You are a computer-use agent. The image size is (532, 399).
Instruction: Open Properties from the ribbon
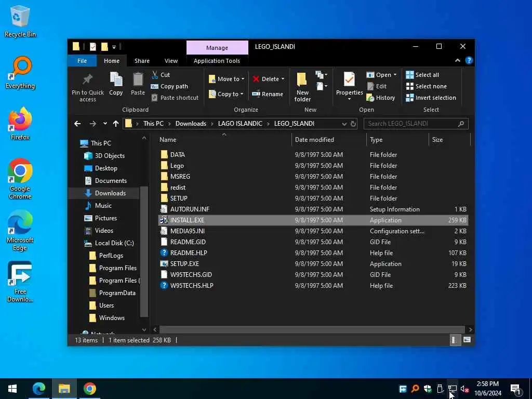coord(349,87)
